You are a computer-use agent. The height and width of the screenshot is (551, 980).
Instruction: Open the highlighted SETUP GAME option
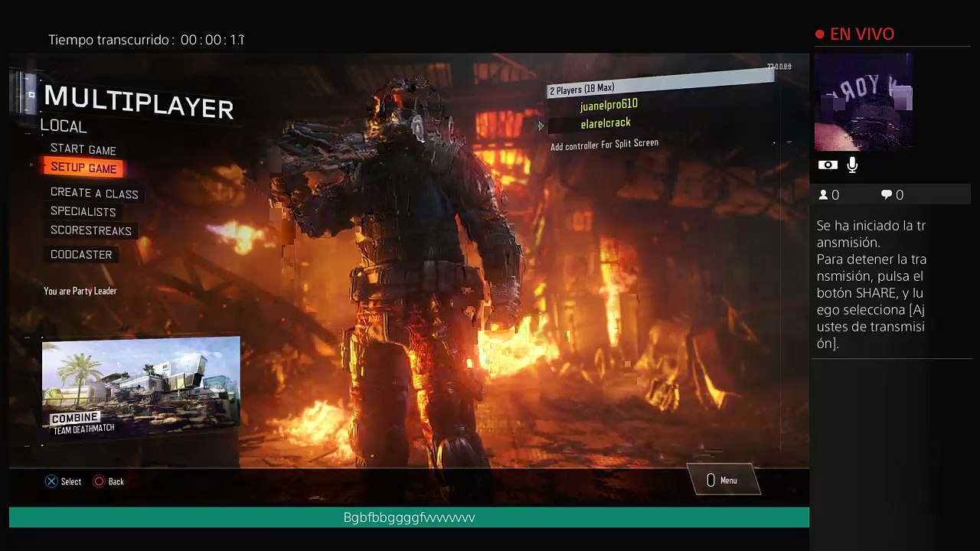pyautogui.click(x=83, y=168)
